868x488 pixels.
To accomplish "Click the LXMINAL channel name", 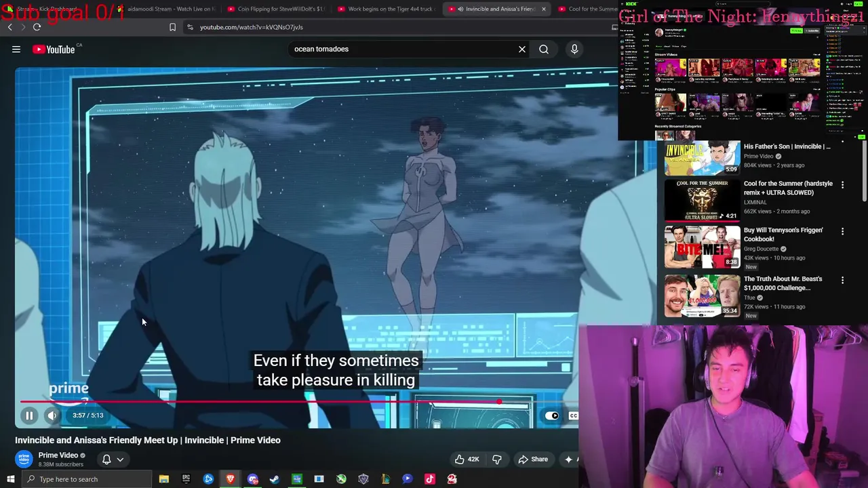I will 755,202.
